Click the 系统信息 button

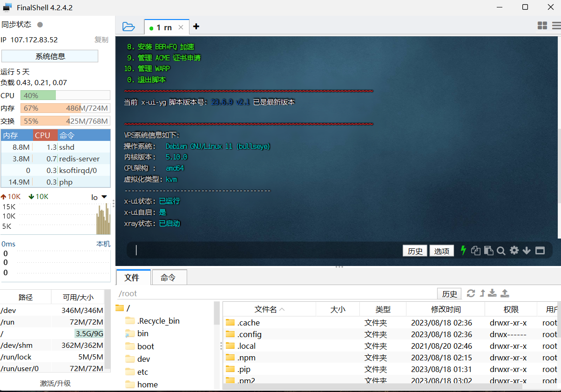pos(50,56)
